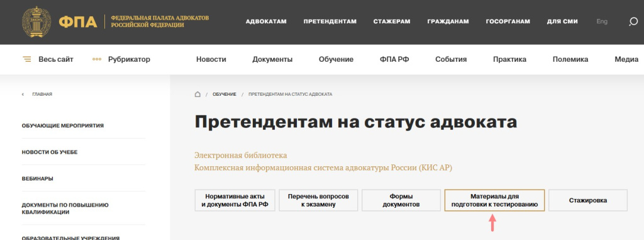Go to Документы section
This screenshot has height=240, width=644.
pos(272,59)
